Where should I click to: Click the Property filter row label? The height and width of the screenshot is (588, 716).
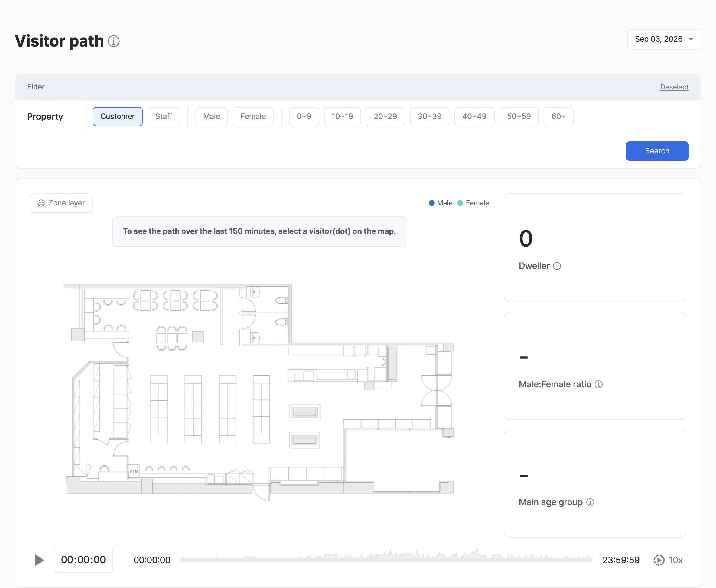pos(45,117)
